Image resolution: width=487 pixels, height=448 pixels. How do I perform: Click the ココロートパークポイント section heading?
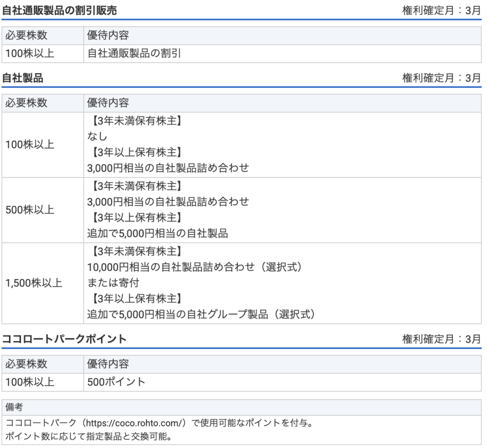tap(64, 339)
